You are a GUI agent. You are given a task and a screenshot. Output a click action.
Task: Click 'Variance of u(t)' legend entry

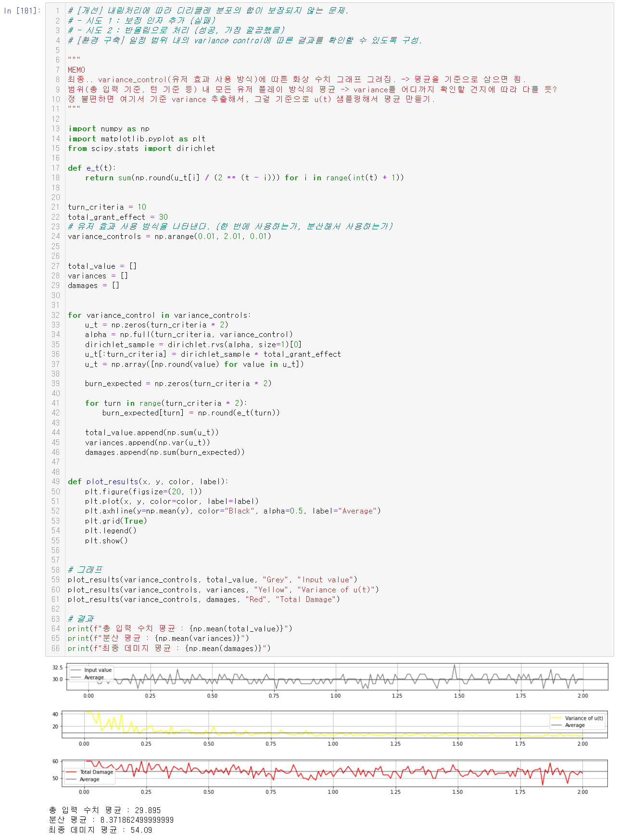(578, 718)
